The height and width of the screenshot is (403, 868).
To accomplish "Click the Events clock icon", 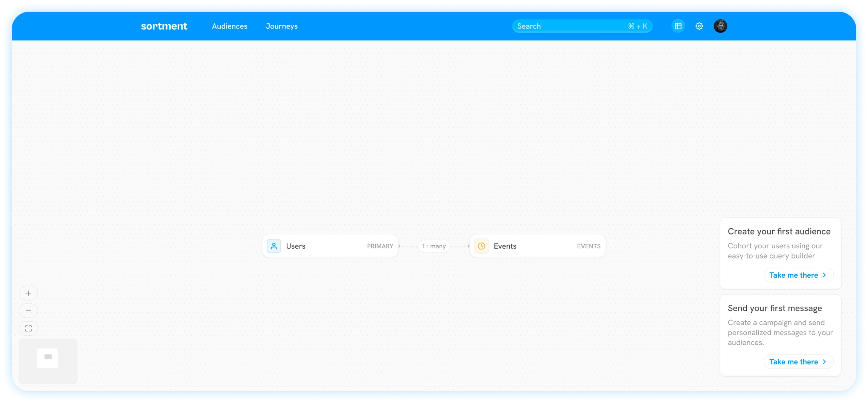I will [481, 246].
